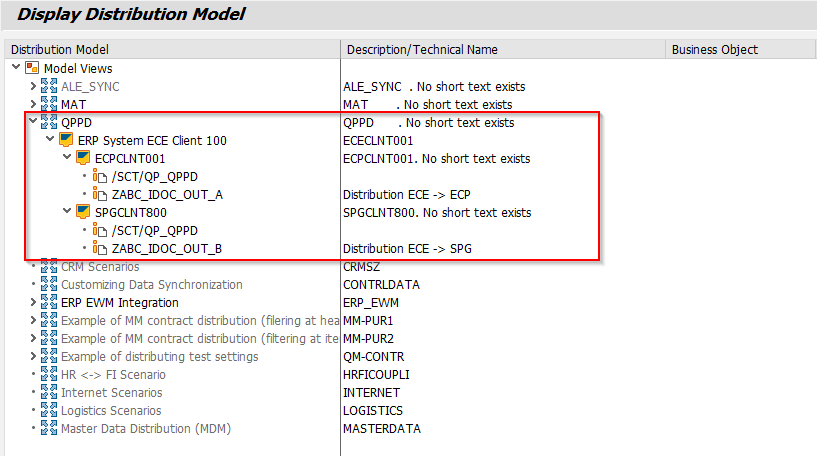Click the ZABC_IDOC_OUT_A message type icon
817x456 pixels.
[100, 194]
